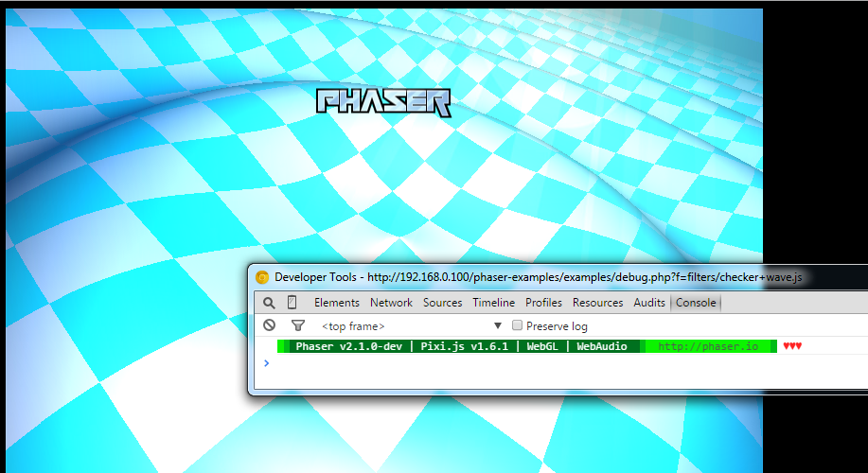Click the Phaser logo in the game canvas

click(383, 103)
